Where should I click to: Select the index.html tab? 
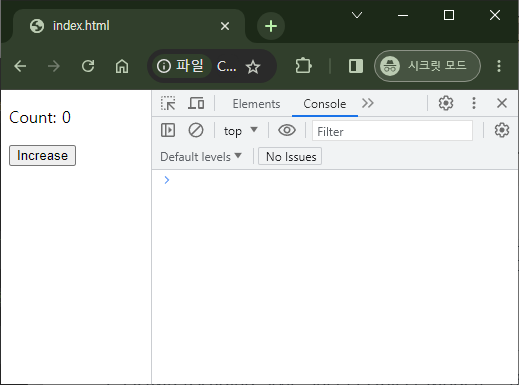pyautogui.click(x=129, y=26)
